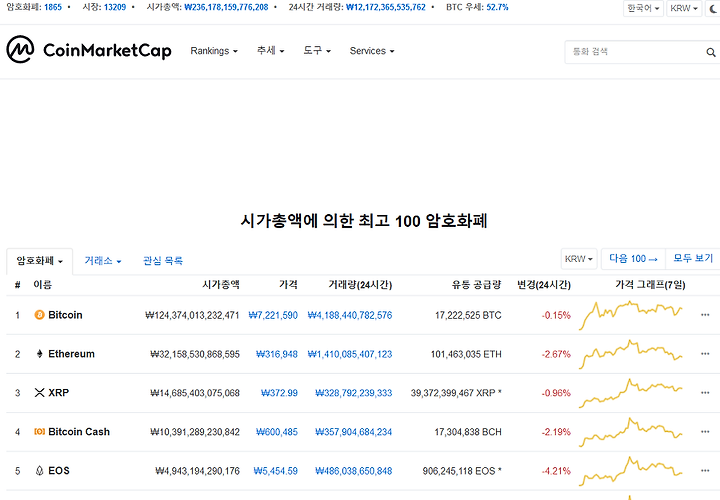Click EOS 24h volume ₩486,038,650,848
This screenshot has width=720, height=500.
coord(354,471)
